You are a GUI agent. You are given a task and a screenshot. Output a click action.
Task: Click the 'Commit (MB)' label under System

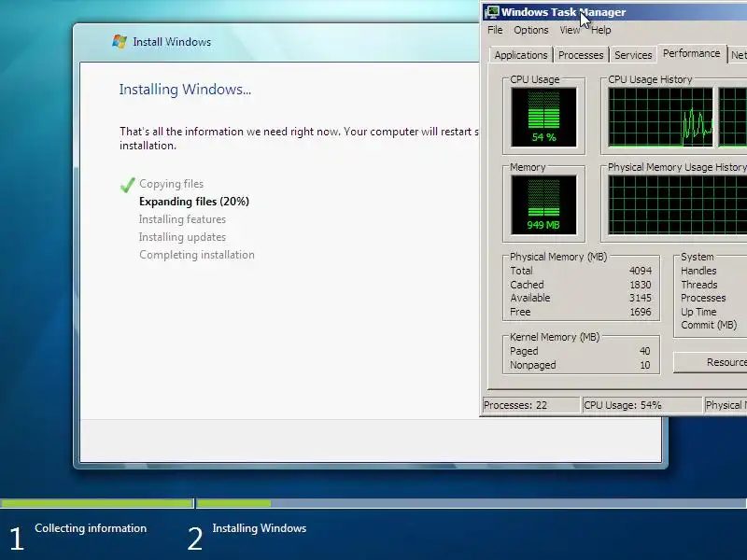pyautogui.click(x=709, y=325)
